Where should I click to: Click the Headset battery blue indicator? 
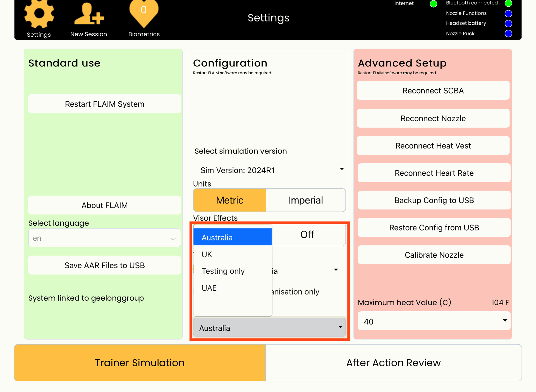tap(508, 23)
